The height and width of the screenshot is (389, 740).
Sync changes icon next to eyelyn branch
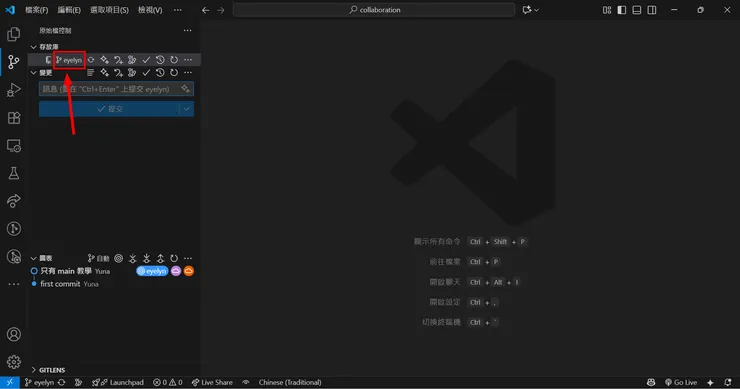click(x=91, y=60)
